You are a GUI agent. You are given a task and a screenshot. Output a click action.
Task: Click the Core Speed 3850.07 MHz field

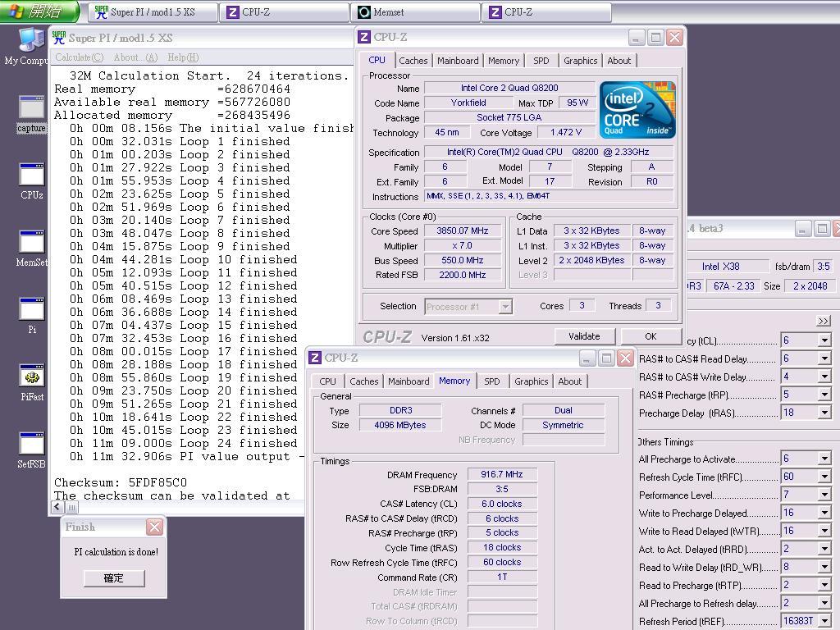(463, 231)
